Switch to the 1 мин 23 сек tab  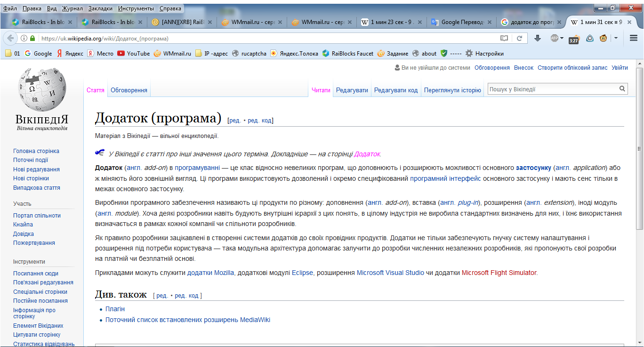(392, 22)
